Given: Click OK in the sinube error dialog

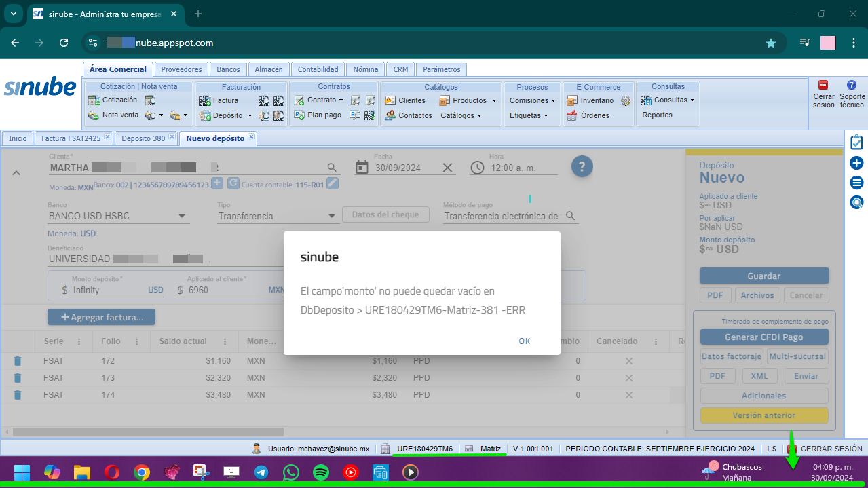Looking at the screenshot, I should pos(524,341).
